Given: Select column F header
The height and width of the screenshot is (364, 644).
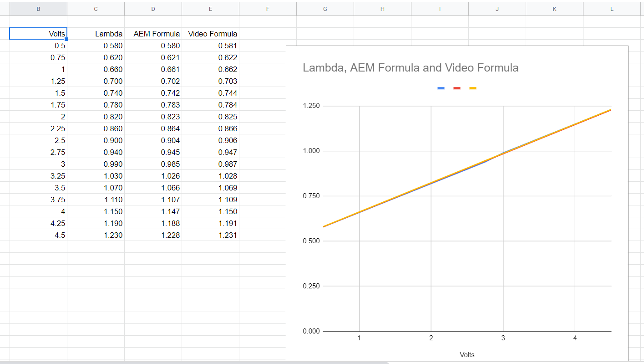Looking at the screenshot, I should point(268,9).
